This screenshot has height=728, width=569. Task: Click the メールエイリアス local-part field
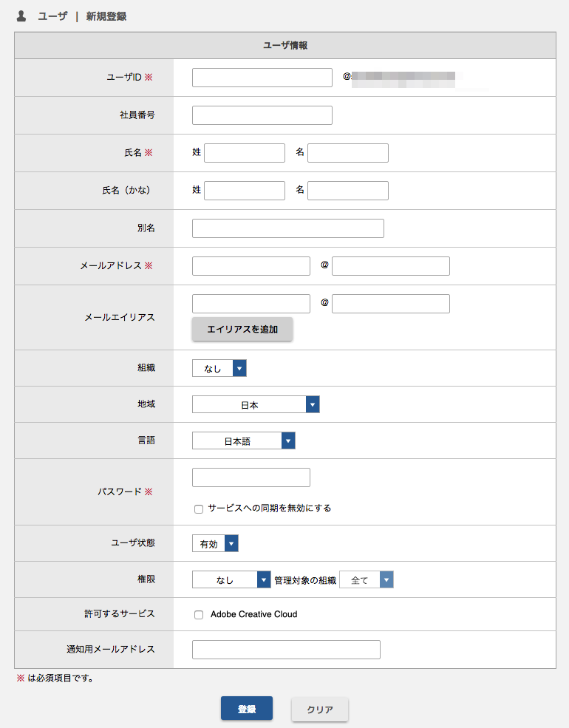click(251, 303)
